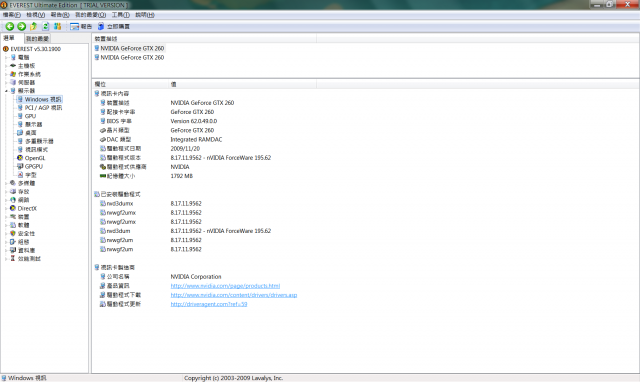Select the "NVIDIA Corporation" company value

(196, 277)
